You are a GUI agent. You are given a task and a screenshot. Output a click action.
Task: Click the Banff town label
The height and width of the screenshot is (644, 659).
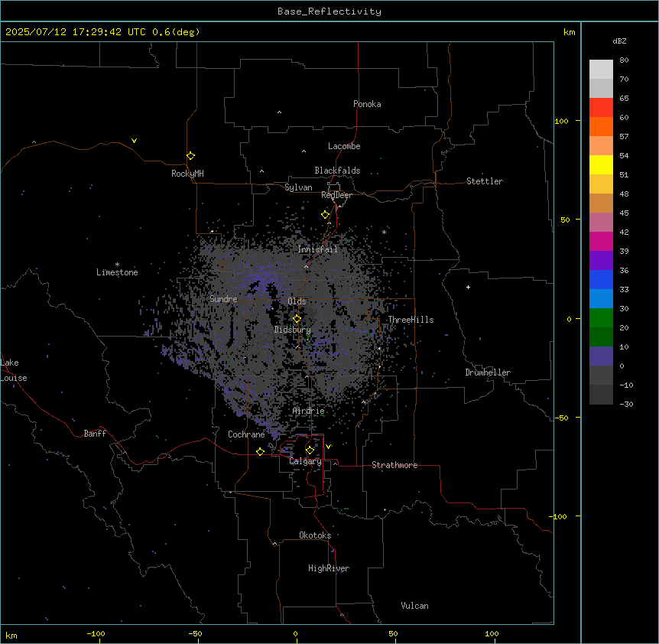click(95, 434)
